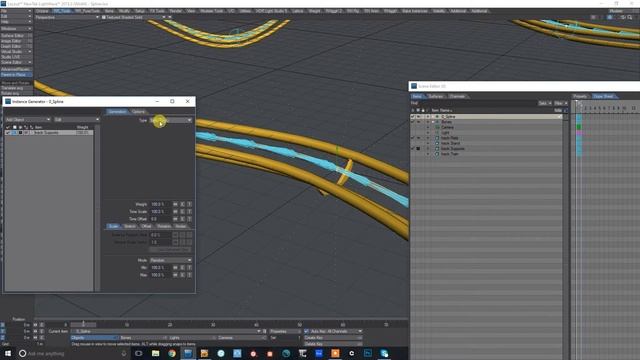
Task: Open the Type dropdown in Instance Generator
Action: click(x=171, y=120)
